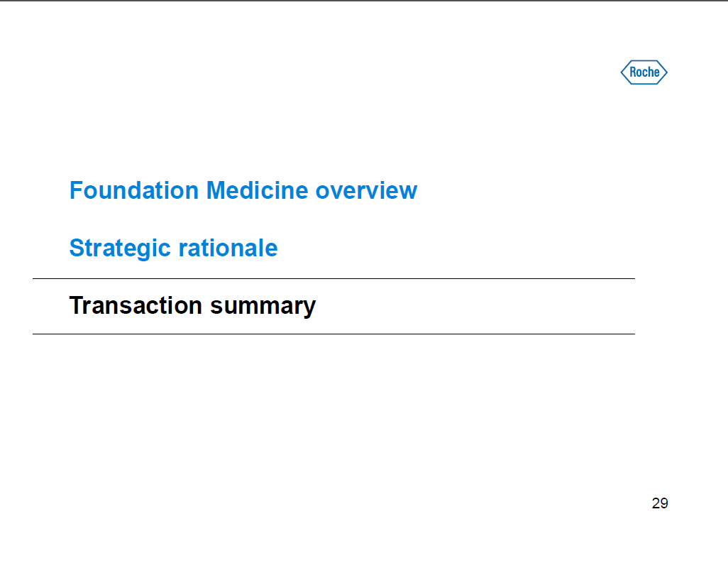728x563 pixels.
Task: Select the Transaction summary agenda item
Action: click(192, 305)
